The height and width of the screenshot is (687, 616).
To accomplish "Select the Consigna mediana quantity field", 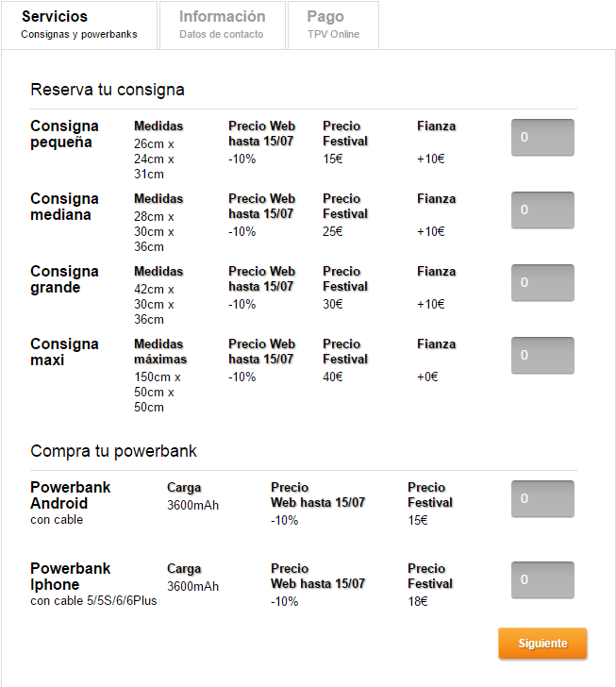I will click(542, 209).
